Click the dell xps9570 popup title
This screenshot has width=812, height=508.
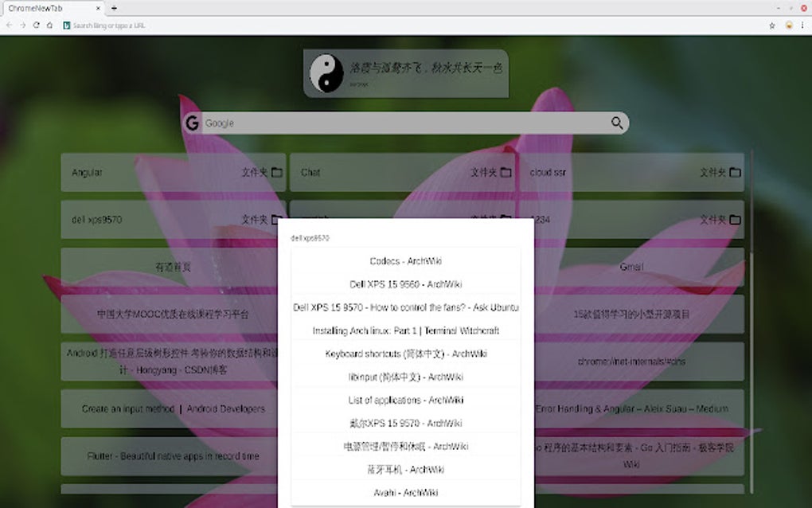click(310, 238)
